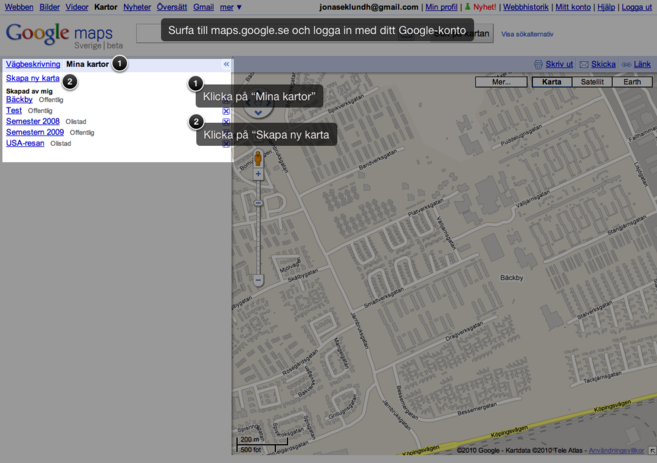Click the zoom out minus button
This screenshot has height=463, width=657.
coord(257,281)
